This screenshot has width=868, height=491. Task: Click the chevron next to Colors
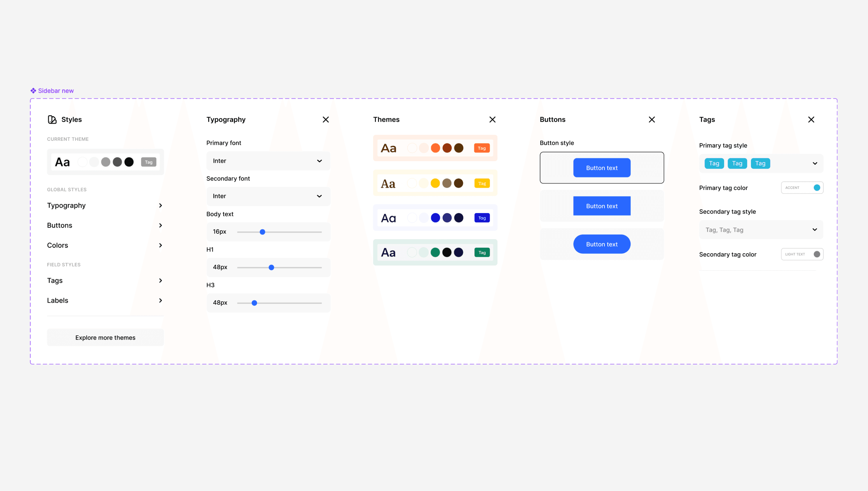coord(161,245)
